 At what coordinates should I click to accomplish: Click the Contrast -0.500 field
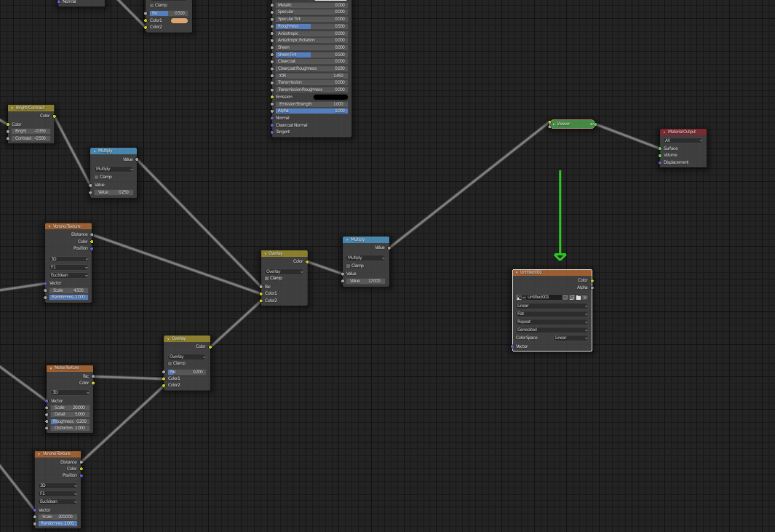31,138
